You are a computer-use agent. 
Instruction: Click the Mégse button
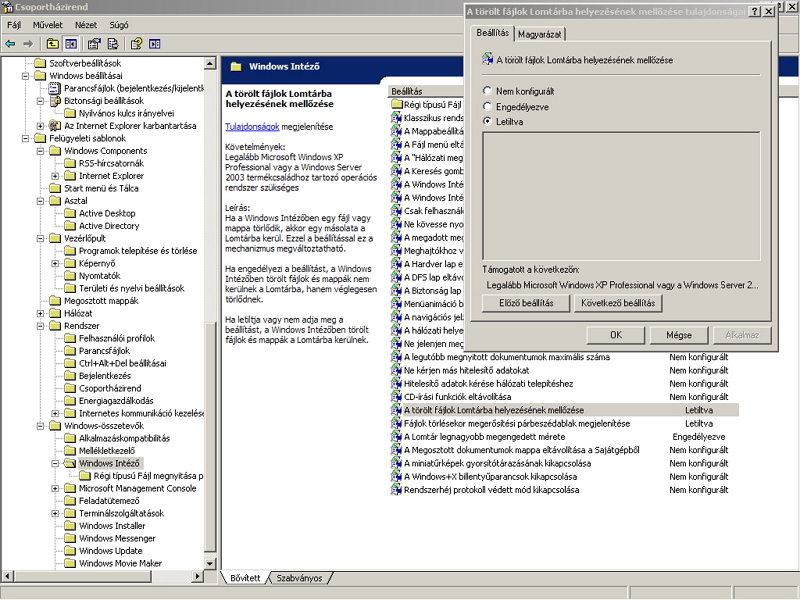click(679, 335)
